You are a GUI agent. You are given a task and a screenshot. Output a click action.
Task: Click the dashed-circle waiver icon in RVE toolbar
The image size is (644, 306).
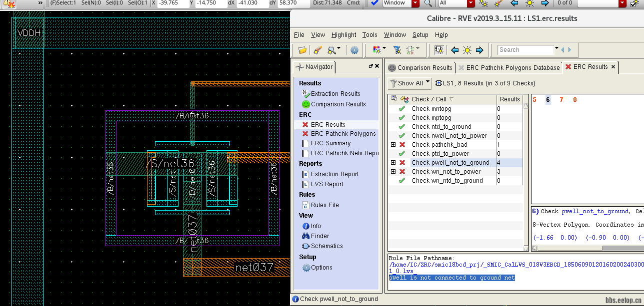(410, 50)
